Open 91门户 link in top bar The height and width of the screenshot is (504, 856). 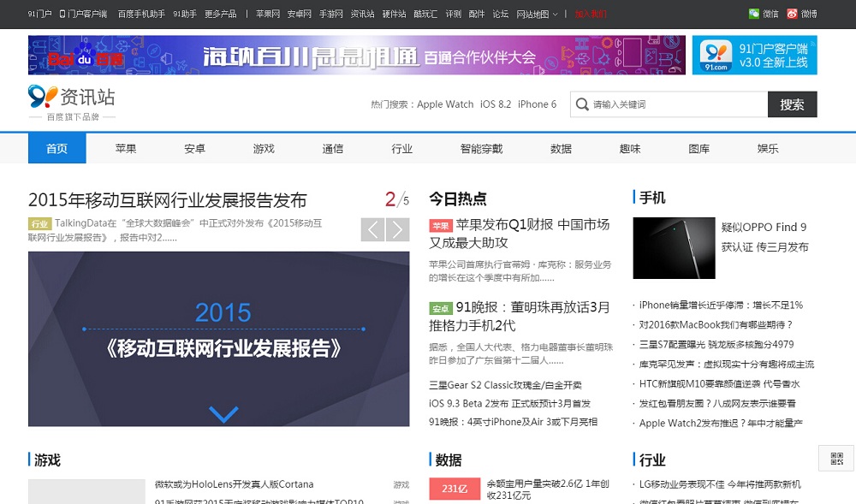pyautogui.click(x=39, y=15)
